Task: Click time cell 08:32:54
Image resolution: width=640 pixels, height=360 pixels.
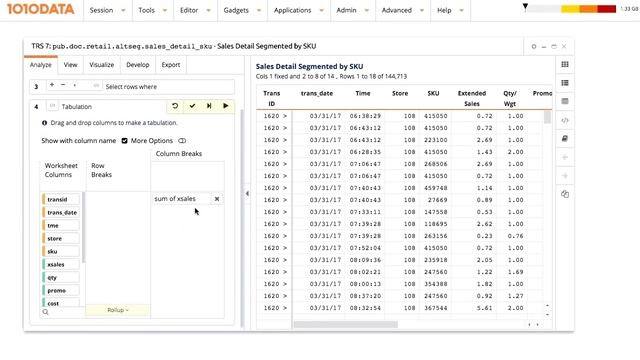Action: click(365, 308)
